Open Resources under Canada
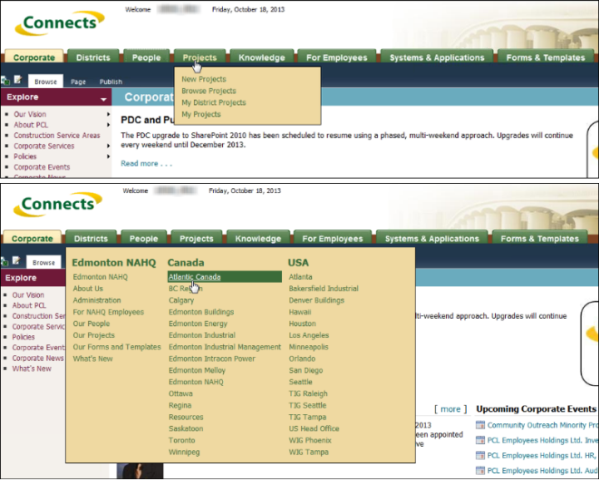Viewport: 599px width, 480px height. pyautogui.click(x=186, y=417)
